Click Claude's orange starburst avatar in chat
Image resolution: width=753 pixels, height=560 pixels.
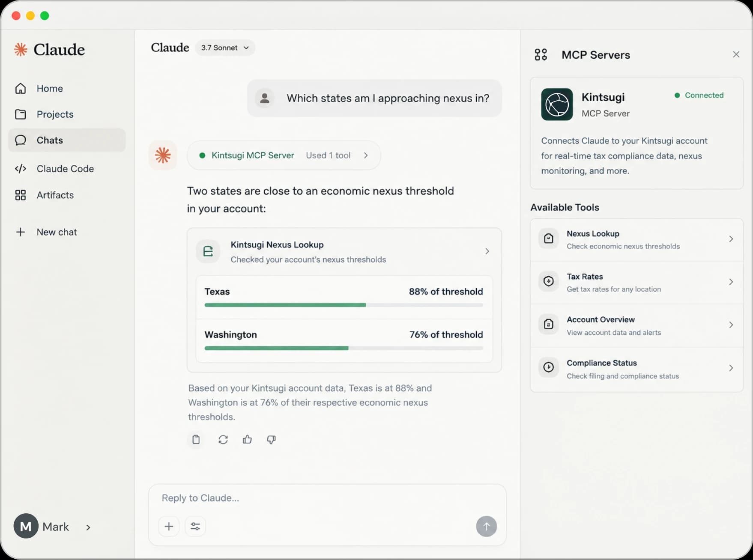point(163,155)
